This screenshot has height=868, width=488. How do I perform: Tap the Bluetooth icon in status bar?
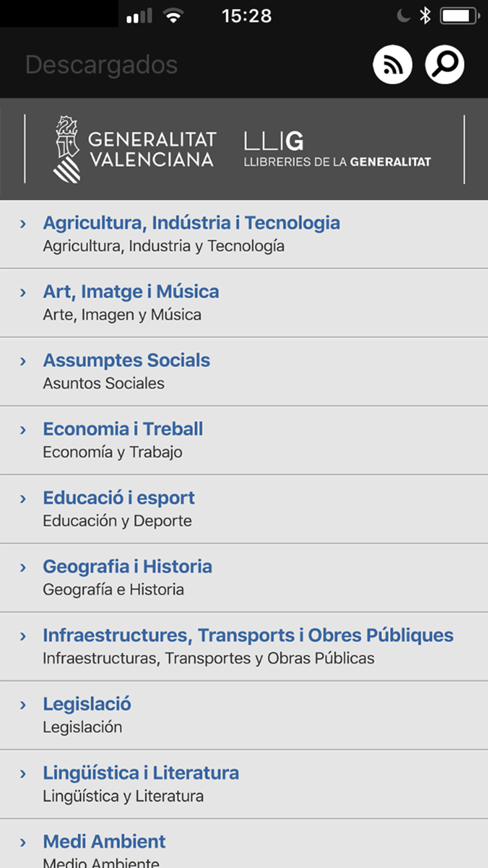426,16
